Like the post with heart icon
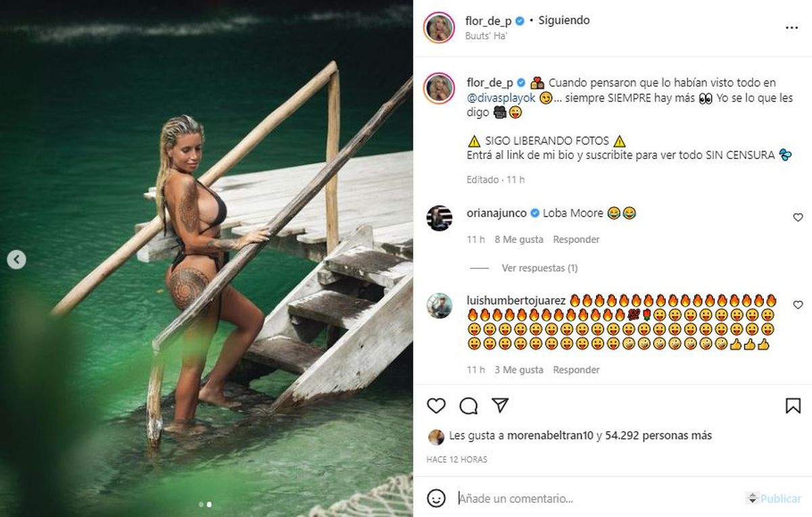Image resolution: width=812 pixels, height=517 pixels. click(436, 405)
